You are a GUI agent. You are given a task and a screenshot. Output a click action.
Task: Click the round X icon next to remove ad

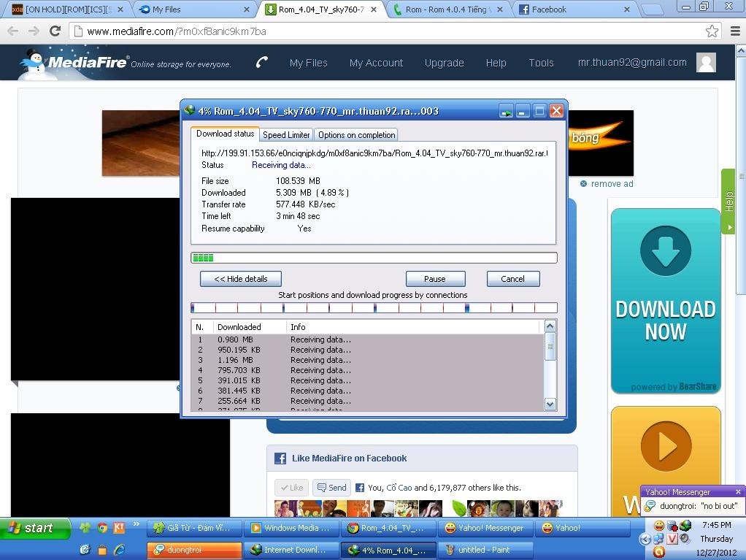583,184
